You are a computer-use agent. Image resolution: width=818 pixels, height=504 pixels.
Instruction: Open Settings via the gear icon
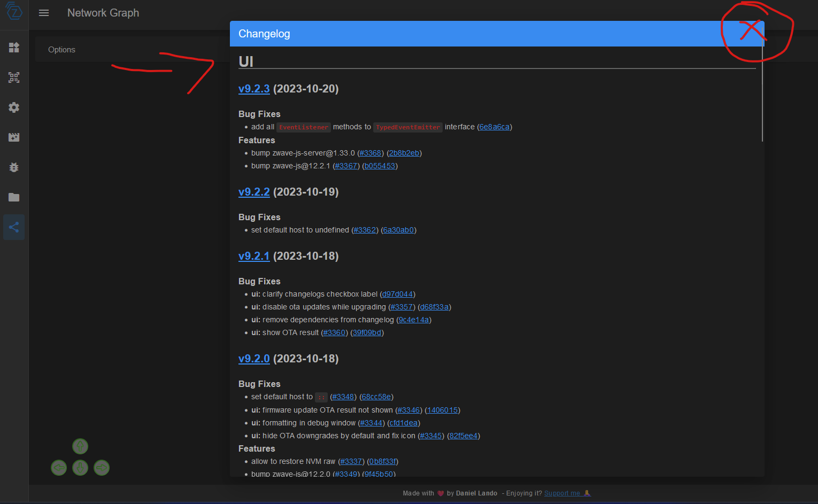tap(13, 107)
